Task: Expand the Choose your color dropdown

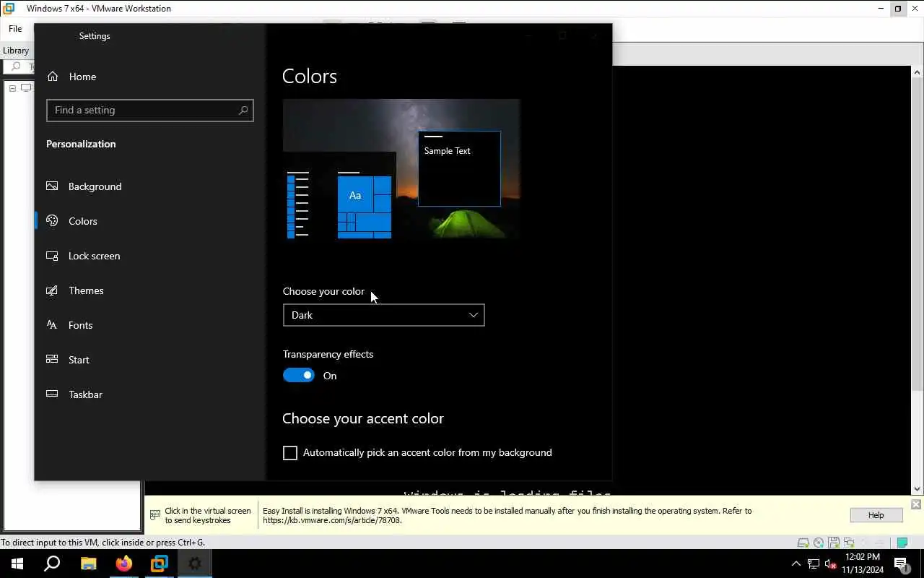Action: (x=383, y=315)
